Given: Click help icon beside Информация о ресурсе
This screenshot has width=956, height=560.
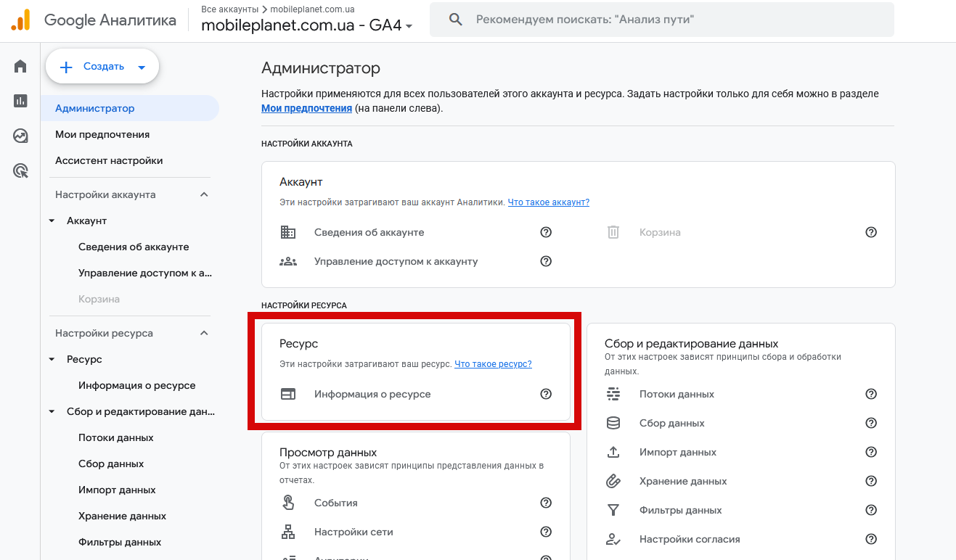Looking at the screenshot, I should (546, 394).
